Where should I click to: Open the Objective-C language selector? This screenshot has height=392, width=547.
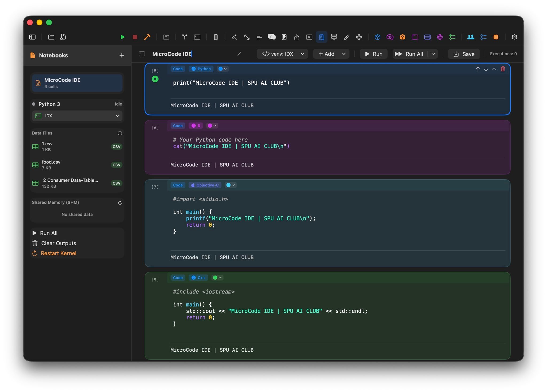[x=205, y=185]
